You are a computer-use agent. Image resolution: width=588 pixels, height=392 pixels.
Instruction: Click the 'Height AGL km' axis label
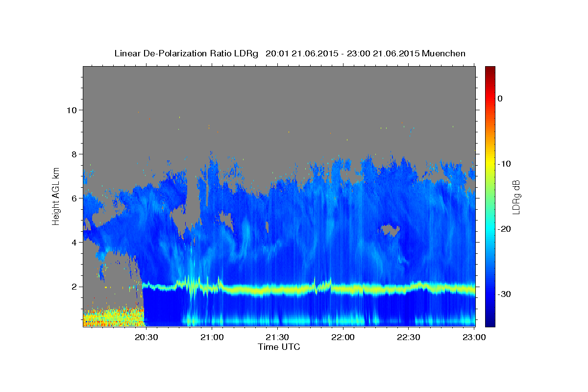(56, 196)
